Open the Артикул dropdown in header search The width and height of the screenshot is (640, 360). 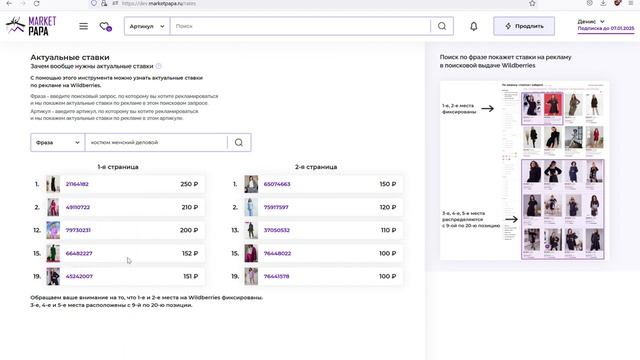pyautogui.click(x=147, y=26)
